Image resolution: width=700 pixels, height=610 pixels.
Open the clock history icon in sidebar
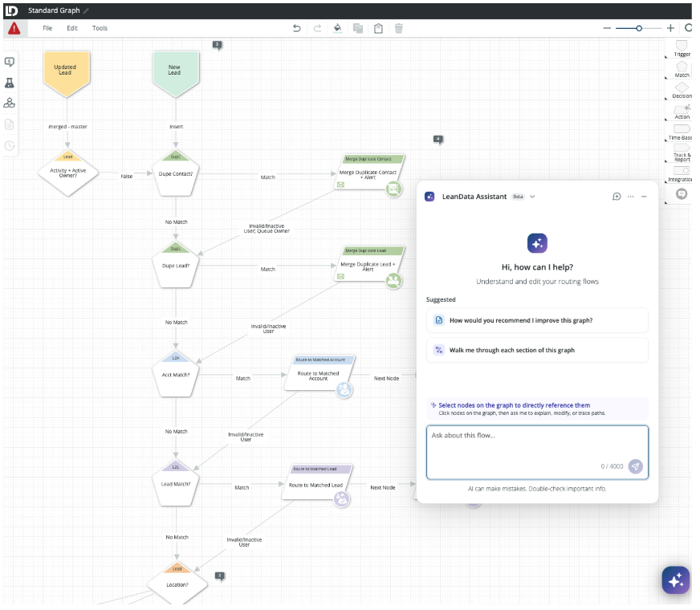[10, 146]
